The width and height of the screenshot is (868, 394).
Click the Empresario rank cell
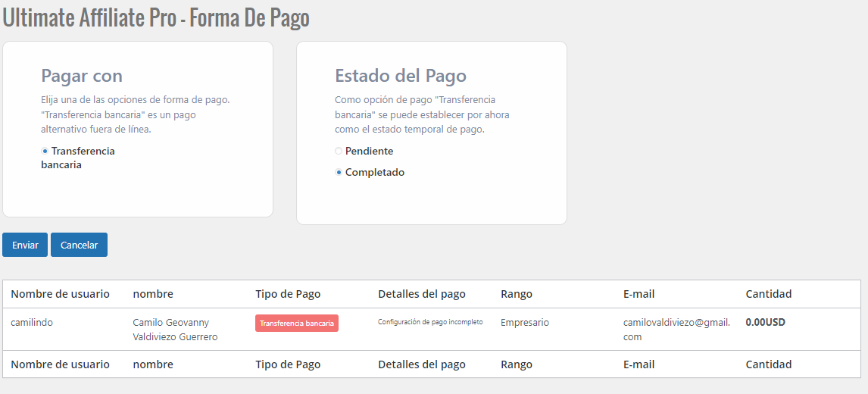pos(524,322)
